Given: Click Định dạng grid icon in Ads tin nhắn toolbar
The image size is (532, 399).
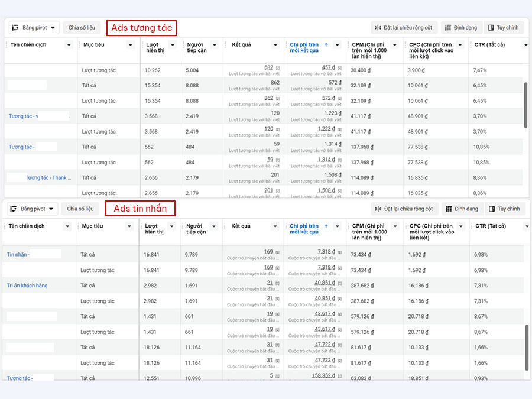Looking at the screenshot, I should point(447,209).
